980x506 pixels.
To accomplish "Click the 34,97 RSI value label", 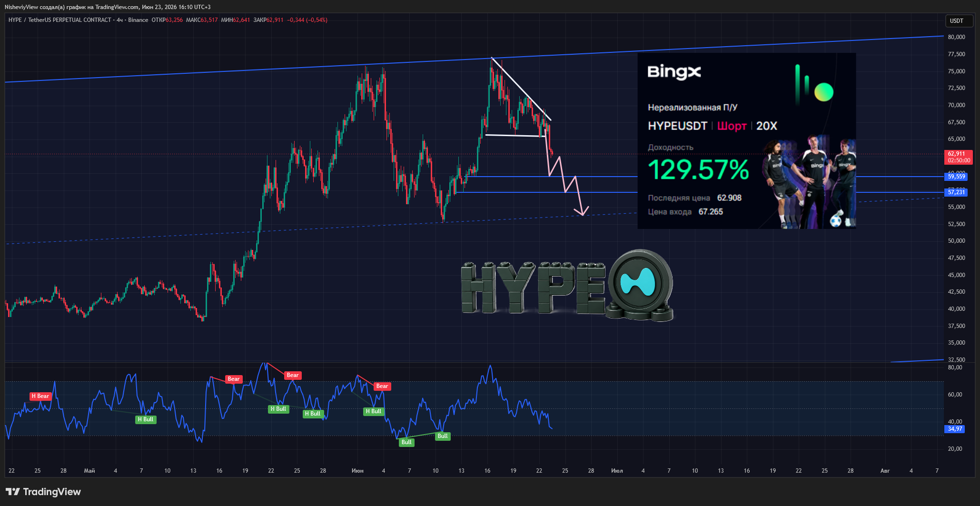I will (955, 429).
